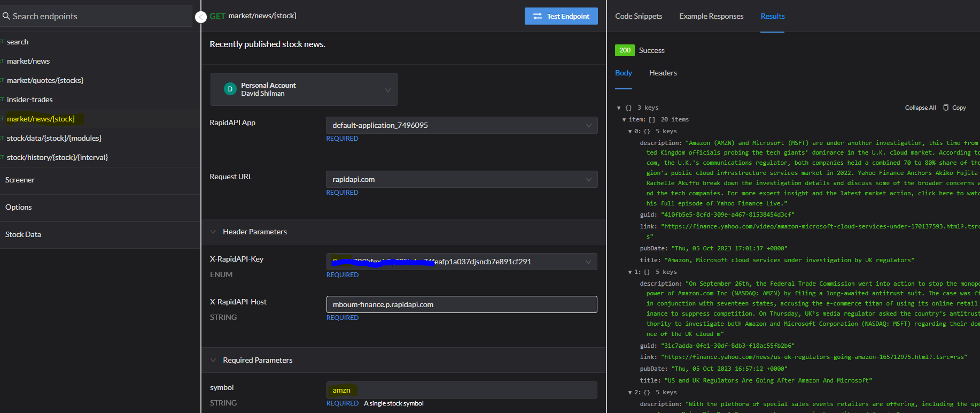Click pubDate "Thu, 05 Oct 2023 16:57:12"
Image resolution: width=980 pixels, height=413 pixels.
pyautogui.click(x=729, y=369)
